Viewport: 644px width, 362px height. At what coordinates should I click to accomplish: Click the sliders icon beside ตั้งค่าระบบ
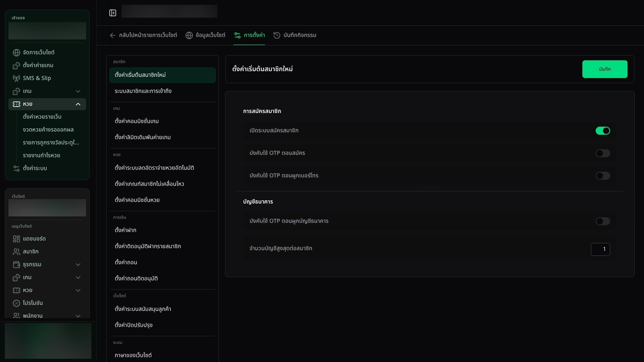point(17,169)
